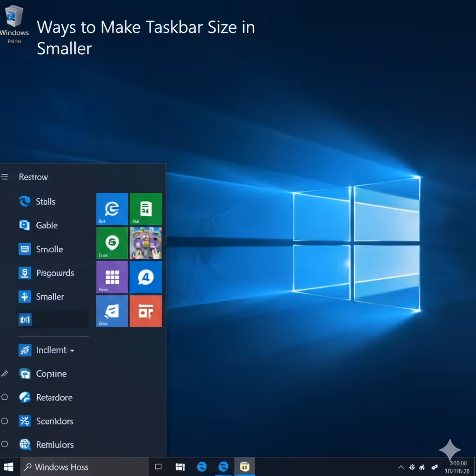The width and height of the screenshot is (476, 476).
Task: Open Task View square icon in taskbar
Action: 158,467
